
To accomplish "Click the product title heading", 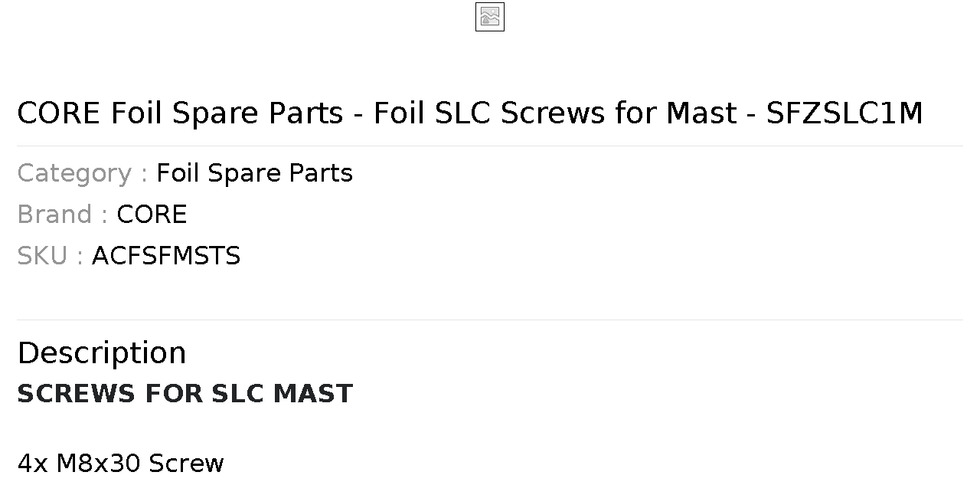I will tap(470, 113).
